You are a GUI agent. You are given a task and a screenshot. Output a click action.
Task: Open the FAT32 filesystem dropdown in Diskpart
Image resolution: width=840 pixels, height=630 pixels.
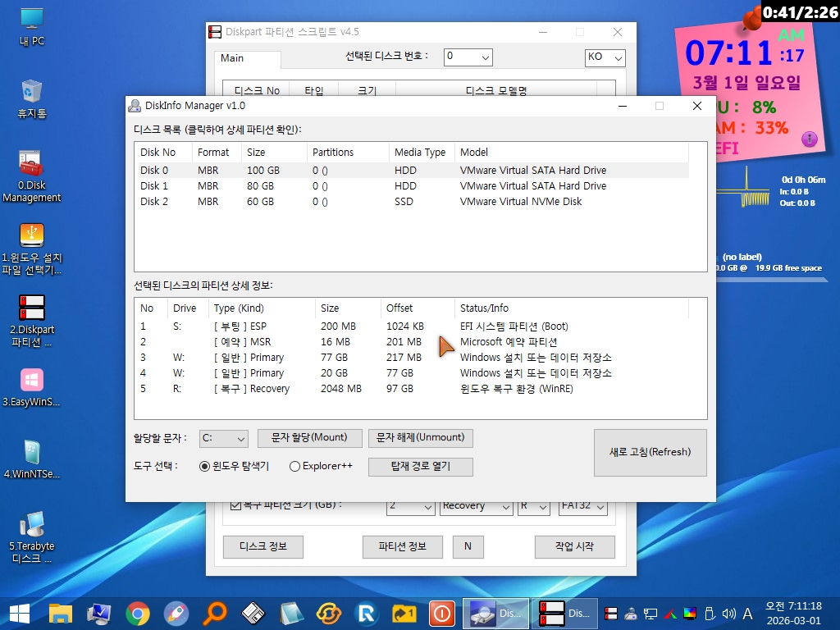[x=583, y=507]
